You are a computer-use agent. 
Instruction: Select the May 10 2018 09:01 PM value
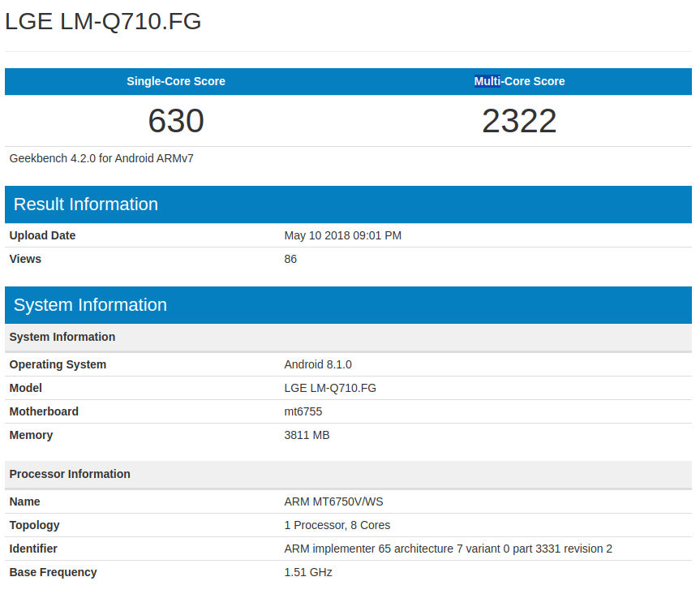pos(343,235)
